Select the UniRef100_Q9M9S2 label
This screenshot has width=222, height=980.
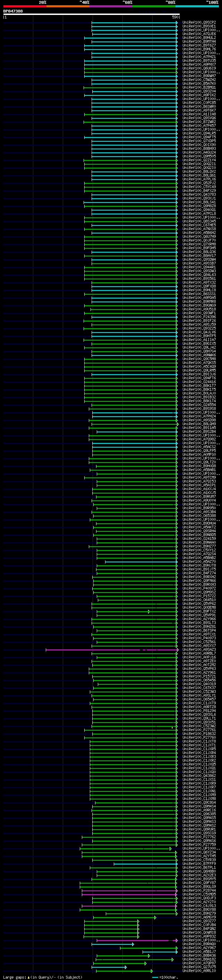(x=199, y=592)
